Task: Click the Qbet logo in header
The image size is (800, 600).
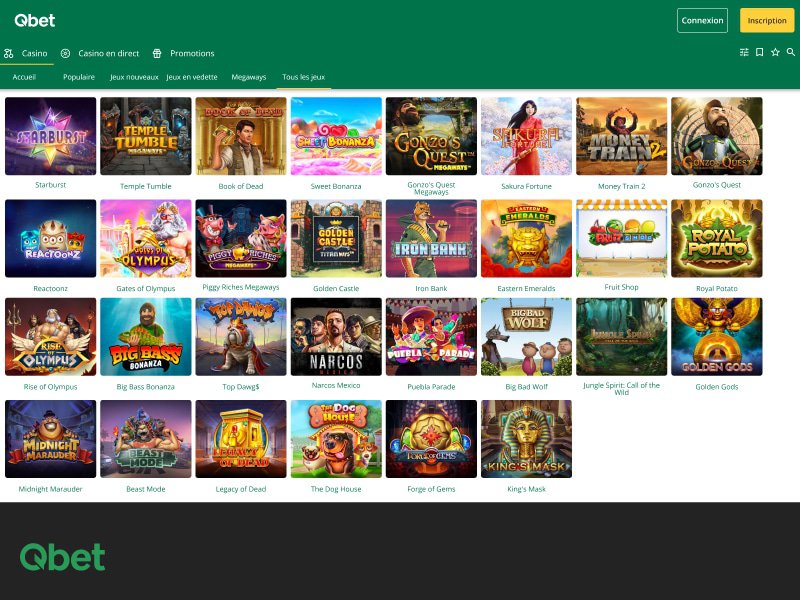Action: tap(35, 20)
